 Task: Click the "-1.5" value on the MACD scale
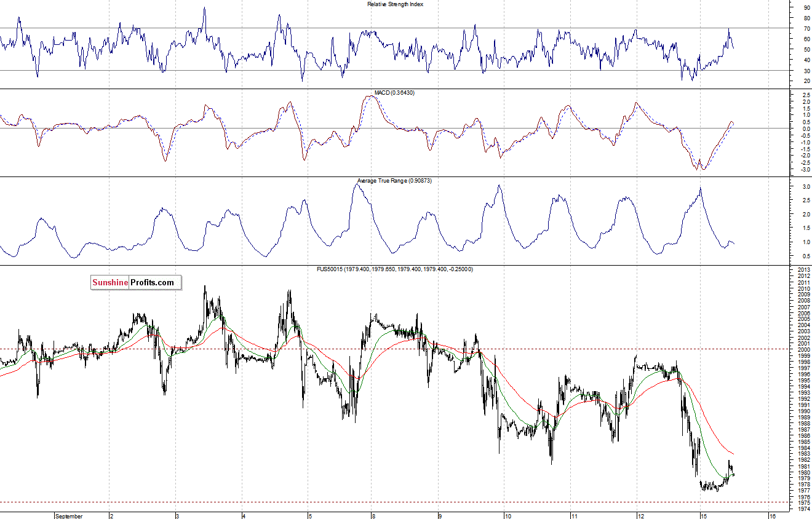(x=805, y=149)
